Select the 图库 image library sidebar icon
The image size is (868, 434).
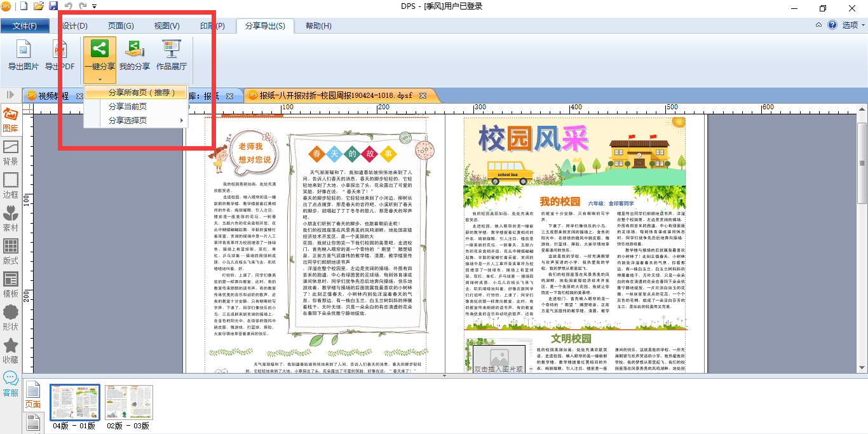pyautogui.click(x=11, y=120)
